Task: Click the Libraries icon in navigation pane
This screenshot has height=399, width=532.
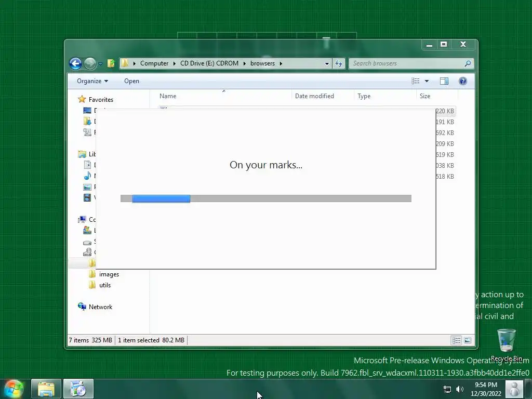Action: point(82,154)
